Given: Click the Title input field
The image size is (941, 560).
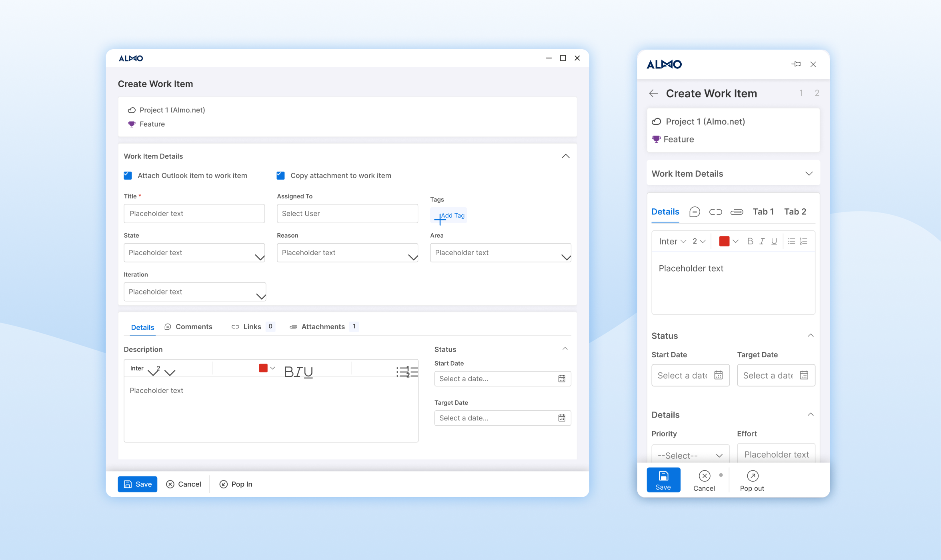Looking at the screenshot, I should click(x=194, y=213).
